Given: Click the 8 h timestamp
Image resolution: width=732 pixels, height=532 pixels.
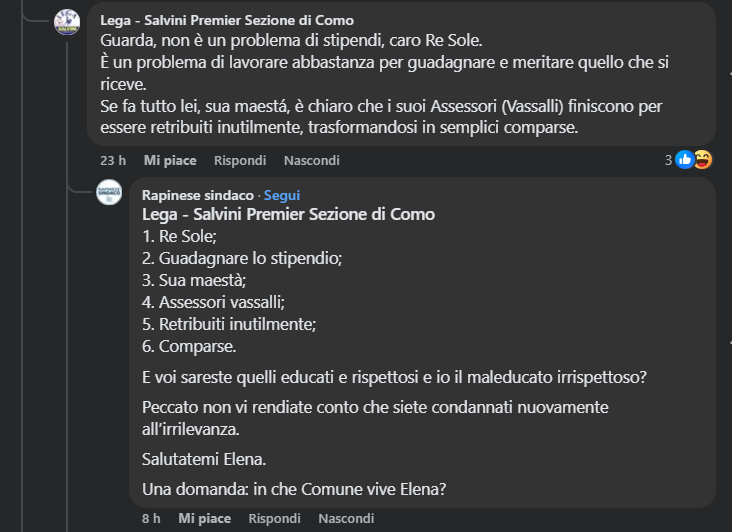Looking at the screenshot, I should [x=151, y=518].
